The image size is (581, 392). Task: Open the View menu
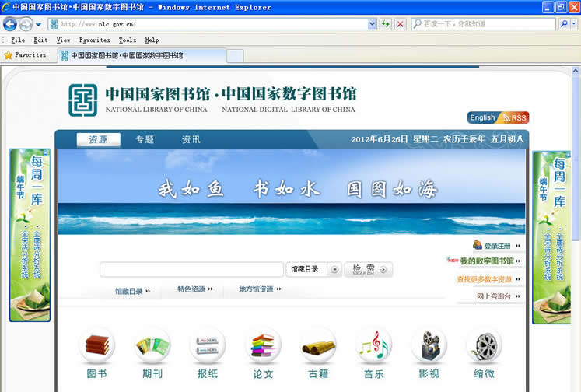[x=63, y=40]
